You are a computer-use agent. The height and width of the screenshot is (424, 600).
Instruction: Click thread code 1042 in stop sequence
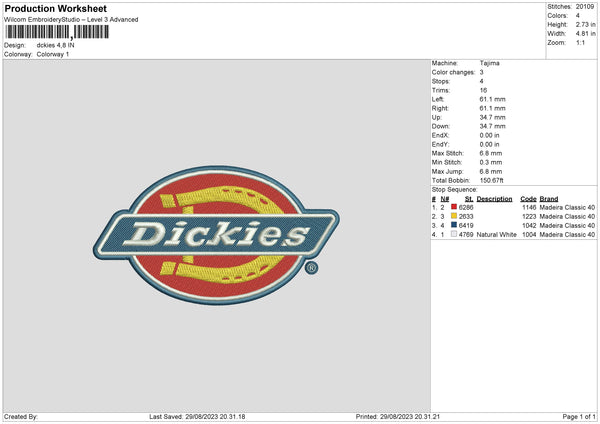(529, 225)
